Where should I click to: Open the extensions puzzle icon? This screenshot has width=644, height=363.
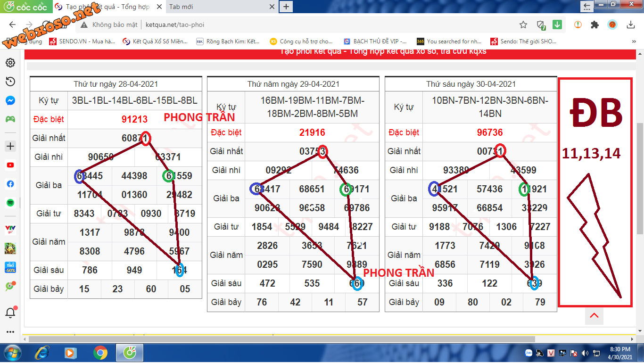594,25
